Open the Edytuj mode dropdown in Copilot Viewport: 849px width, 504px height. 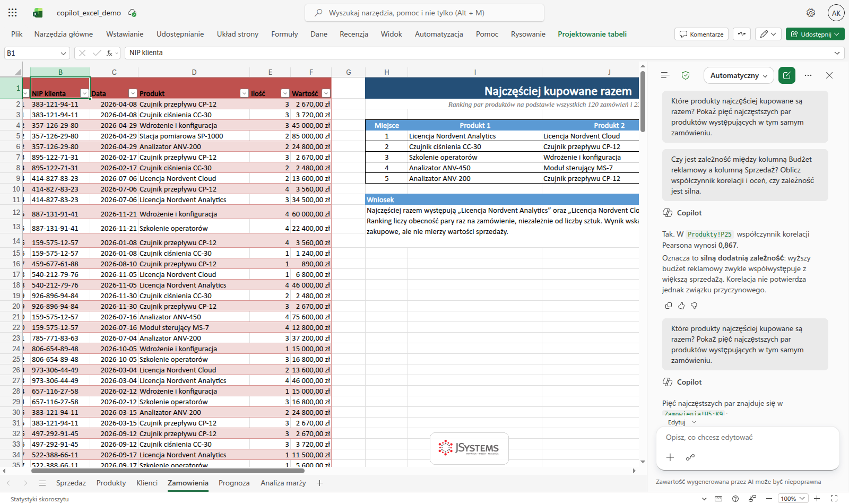tap(682, 422)
